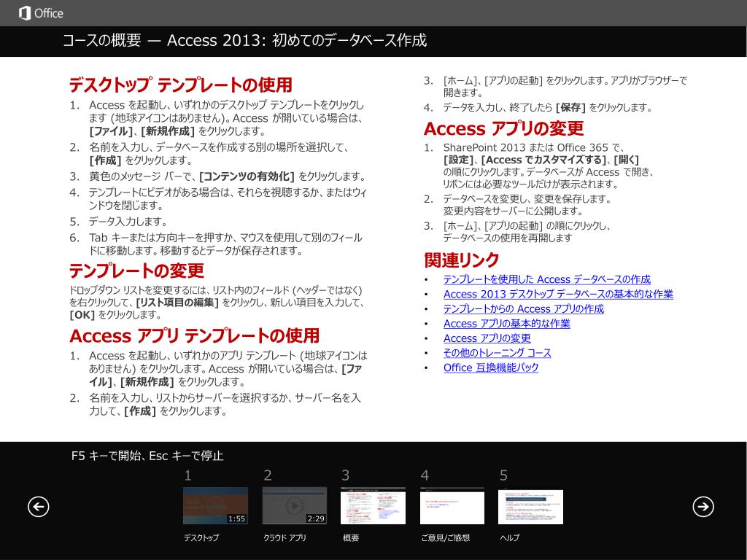Screen dimensions: 747x560
Task: Open link テンプレートを使用した Access データベースの作成
Action: pos(547,279)
